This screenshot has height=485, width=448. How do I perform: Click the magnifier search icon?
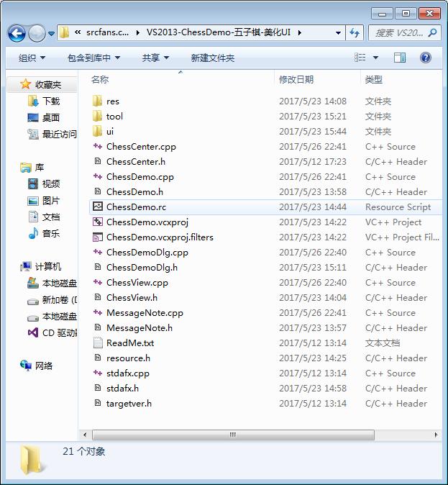click(x=433, y=32)
